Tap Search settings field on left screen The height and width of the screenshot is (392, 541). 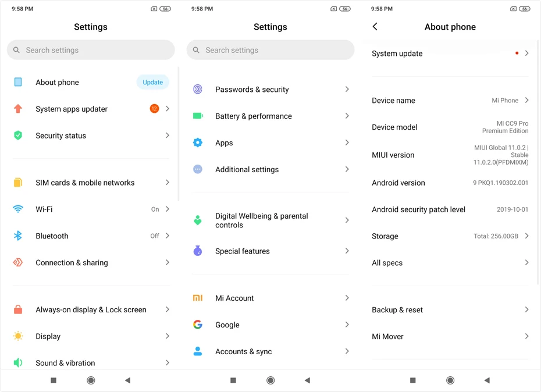91,50
